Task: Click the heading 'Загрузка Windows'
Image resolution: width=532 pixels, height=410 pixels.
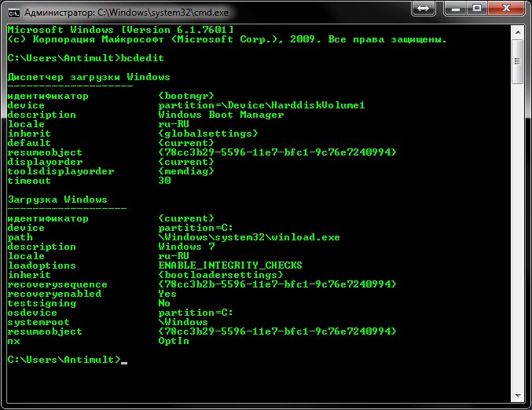Action: click(57, 200)
